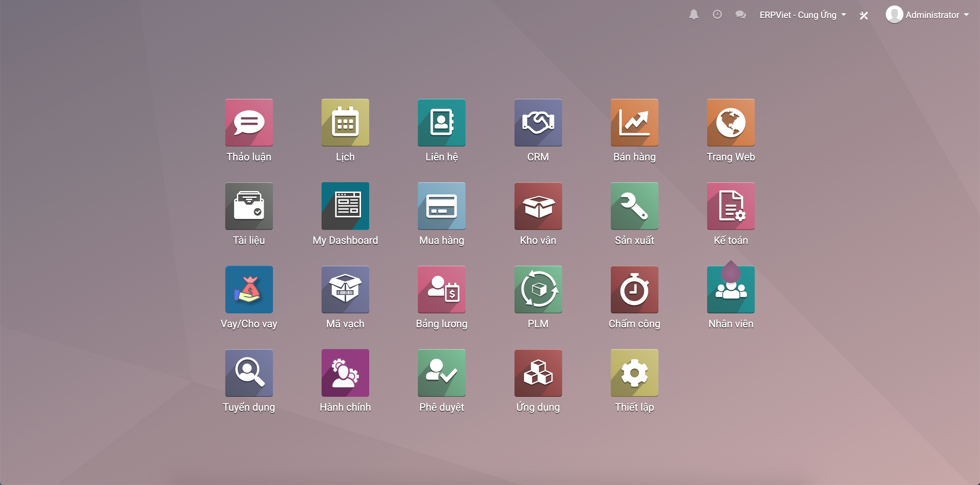
Task: Open the Nhân viên employees app
Action: (x=731, y=289)
